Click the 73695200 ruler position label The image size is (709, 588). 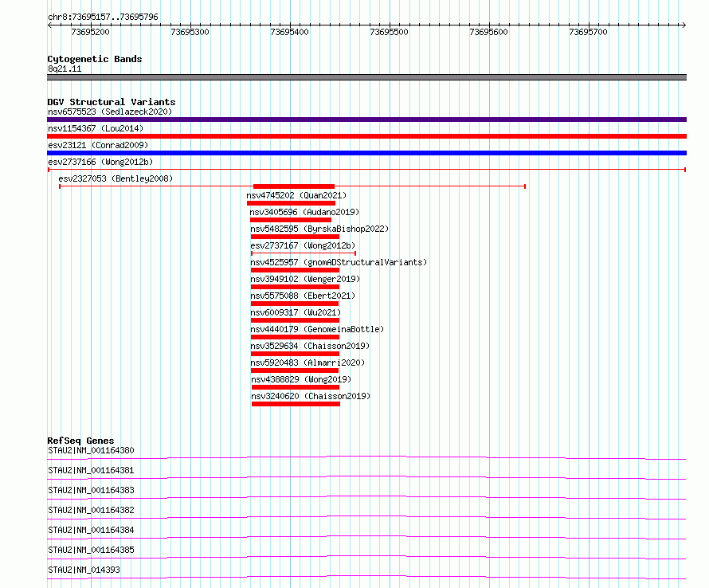(91, 32)
